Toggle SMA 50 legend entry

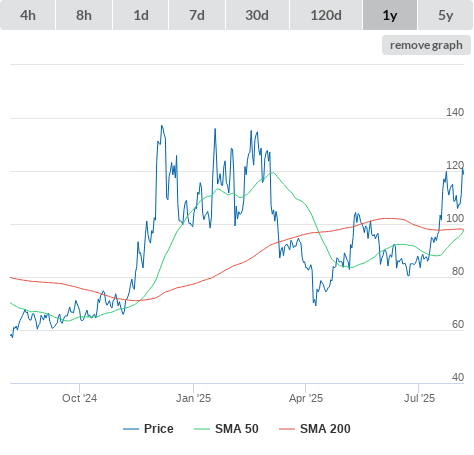pyautogui.click(x=226, y=429)
